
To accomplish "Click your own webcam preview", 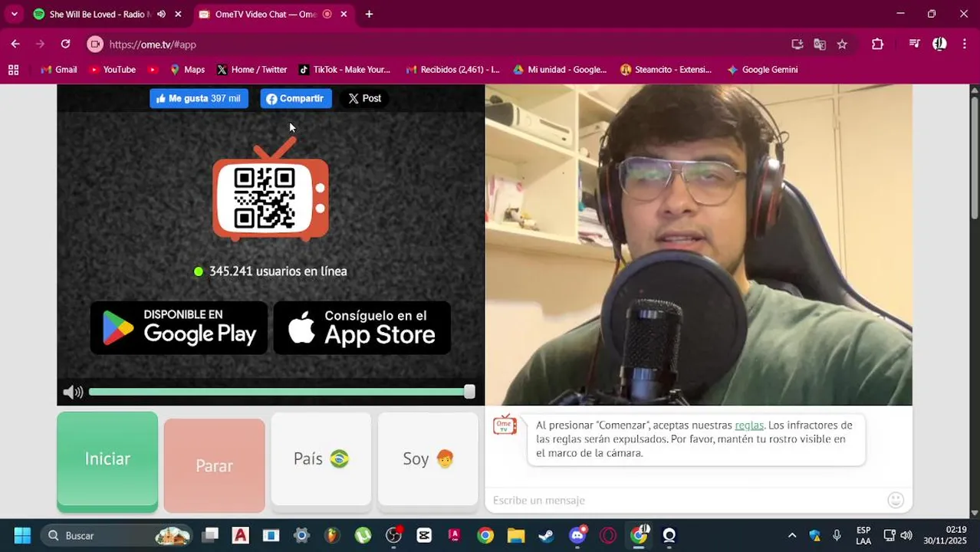I will 699,245.
